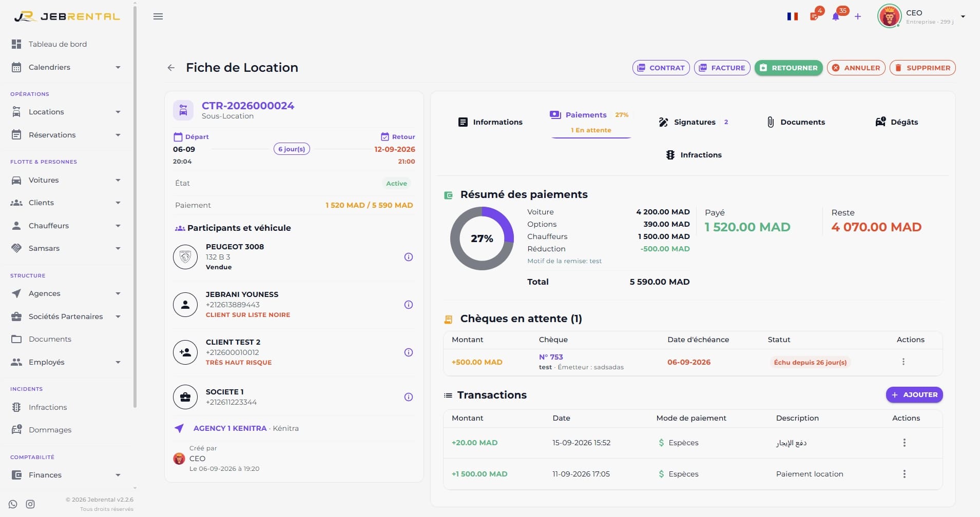Expand the Employés sidebar menu

pyautogui.click(x=66, y=362)
